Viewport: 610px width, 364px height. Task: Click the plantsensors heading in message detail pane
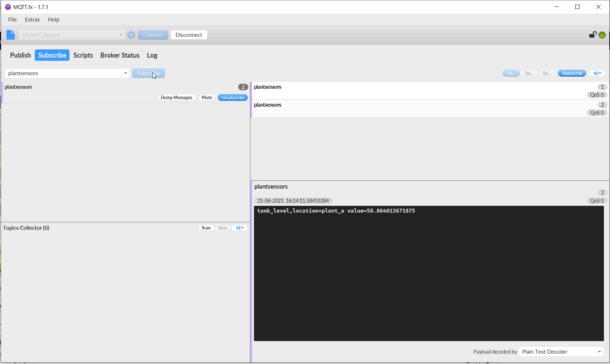pyautogui.click(x=271, y=186)
